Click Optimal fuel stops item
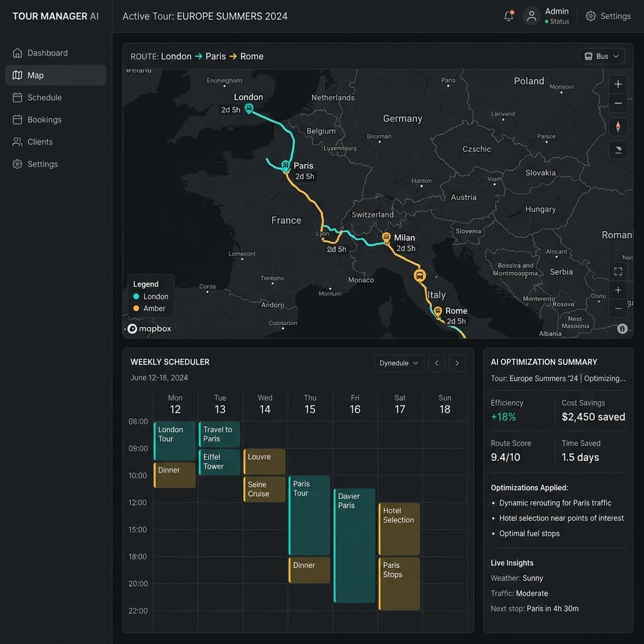 529,533
